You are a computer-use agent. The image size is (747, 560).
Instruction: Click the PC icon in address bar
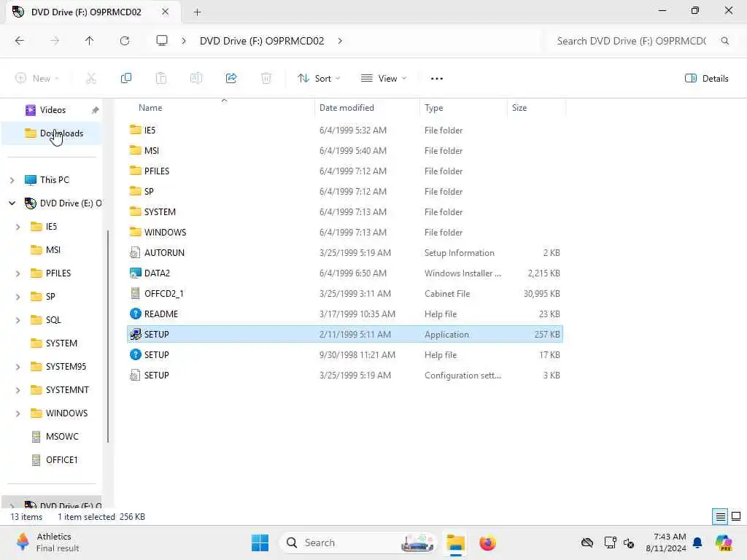162,41
